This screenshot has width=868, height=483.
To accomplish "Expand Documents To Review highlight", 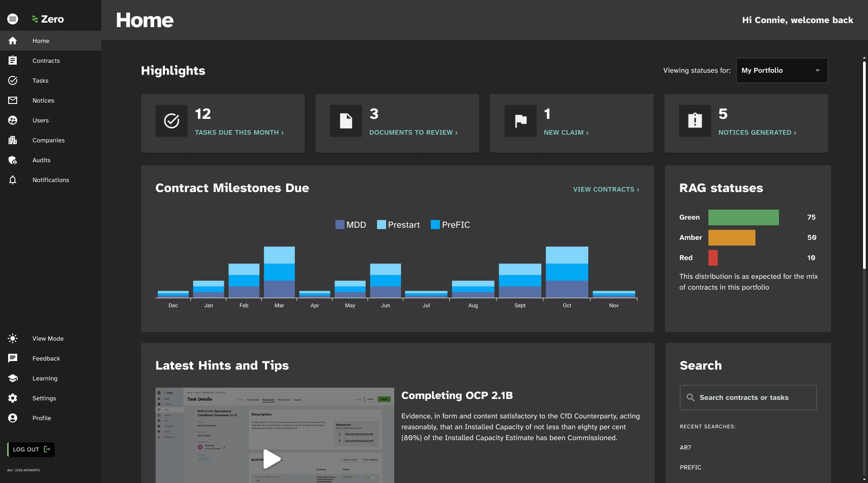I will [x=413, y=132].
